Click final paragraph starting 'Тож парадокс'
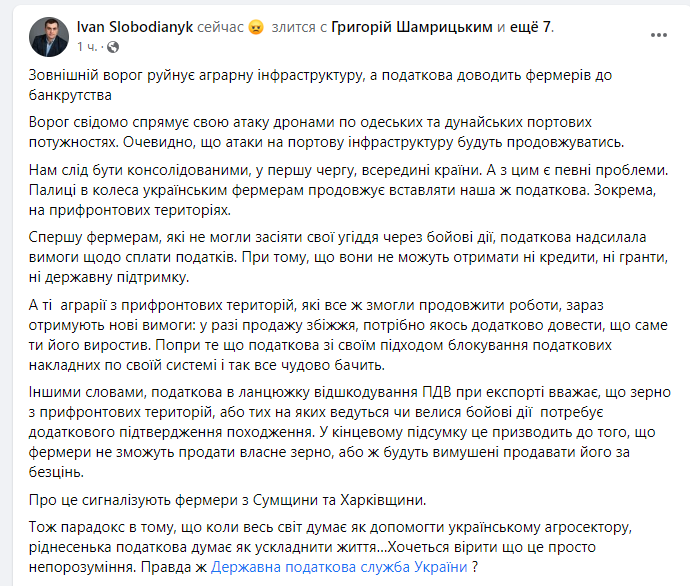 [x=330, y=547]
